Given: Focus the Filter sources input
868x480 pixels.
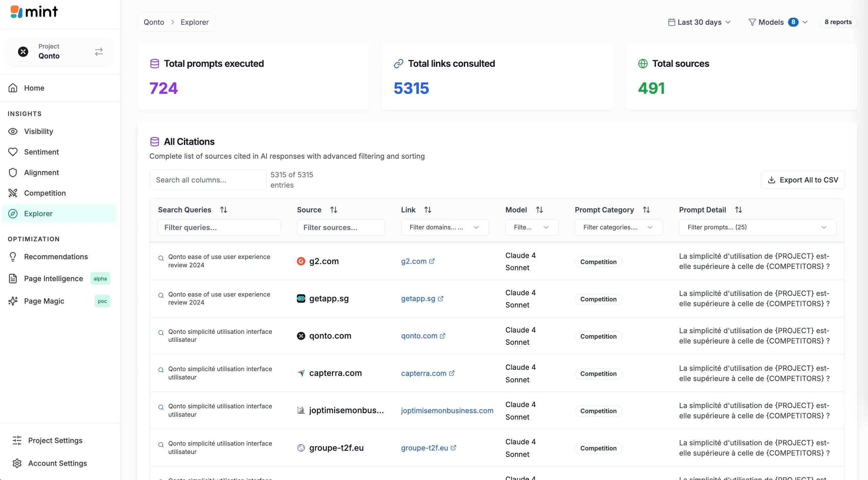Looking at the screenshot, I should tap(341, 227).
